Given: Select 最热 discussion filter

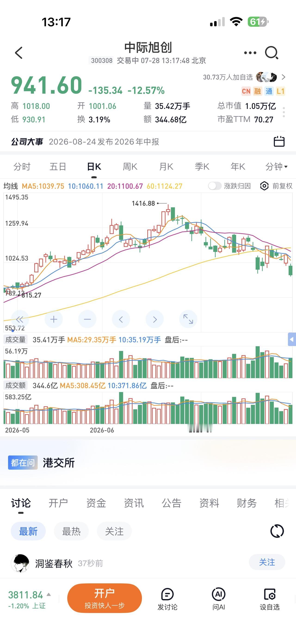Looking at the screenshot, I should pos(71,531).
